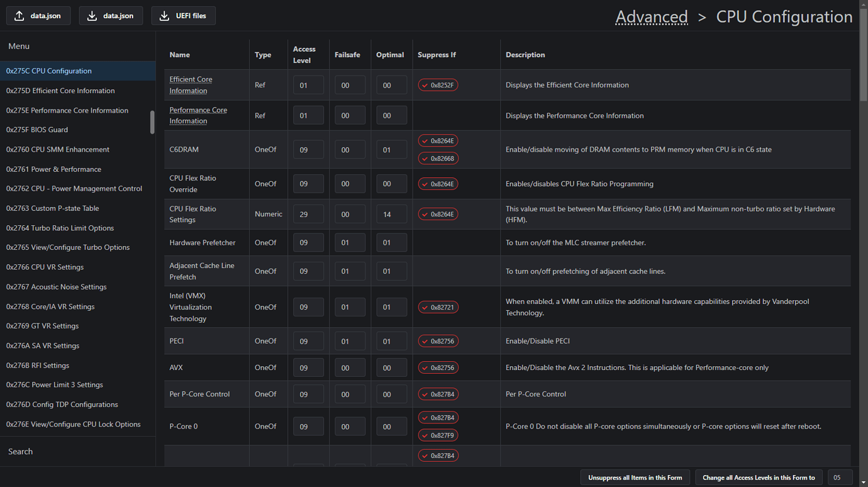
Task: Open 0x275F BIOS Guard menu entry
Action: coord(37,130)
